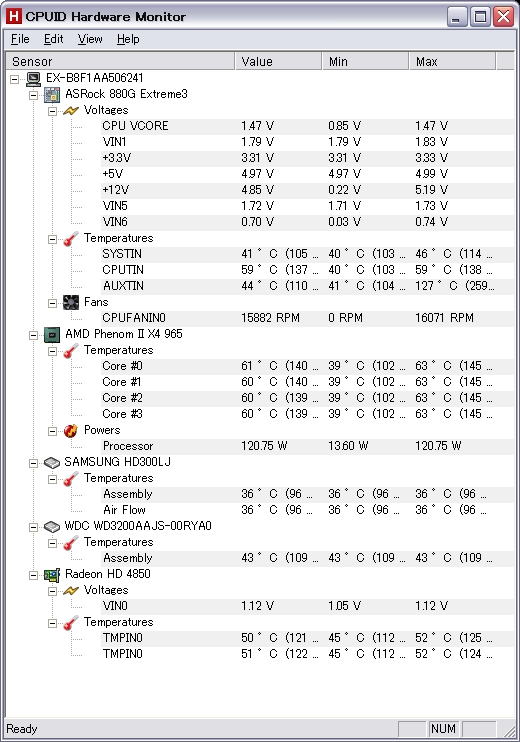Click the fan icon next to Fans
520x742 pixels.
coord(71,302)
